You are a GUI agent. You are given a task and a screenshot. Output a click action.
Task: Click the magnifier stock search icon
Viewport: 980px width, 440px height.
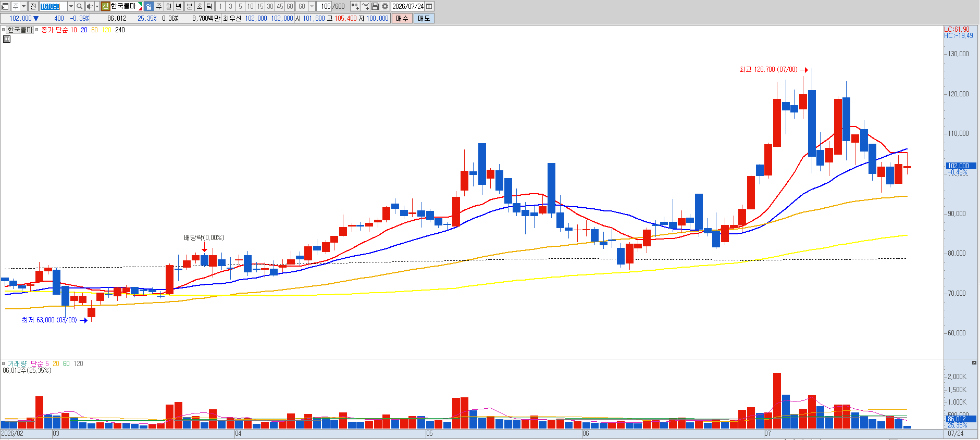coord(79,6)
